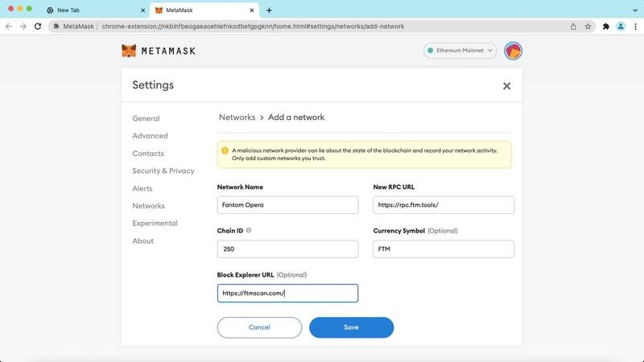The image size is (644, 362).
Task: Go forward in browser history
Action: pos(23,27)
